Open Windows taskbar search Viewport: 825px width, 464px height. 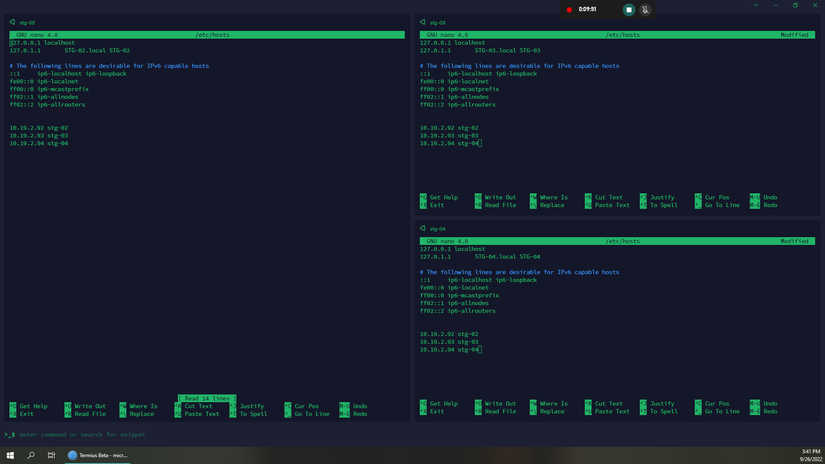(x=31, y=455)
